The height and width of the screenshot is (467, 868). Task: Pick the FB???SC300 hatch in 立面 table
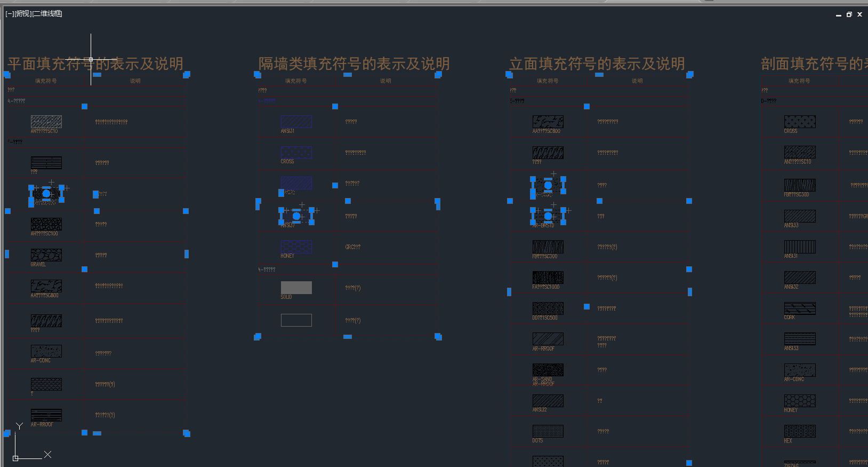[548, 247]
